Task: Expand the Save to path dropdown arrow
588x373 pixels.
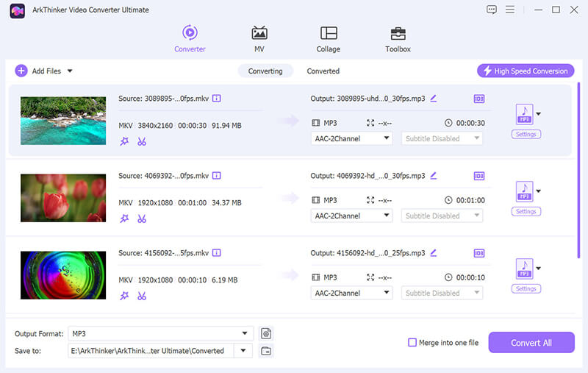Action: point(243,350)
